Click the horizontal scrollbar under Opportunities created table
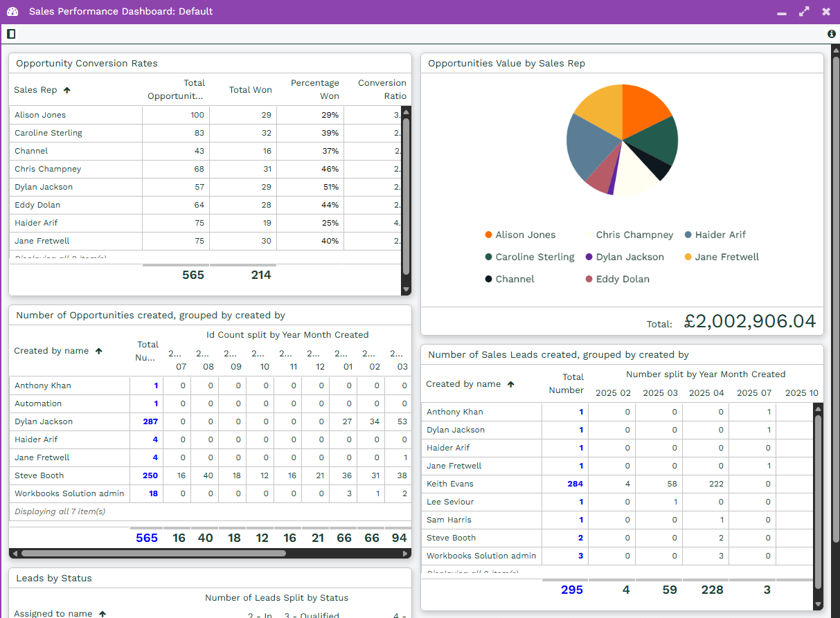The width and height of the screenshot is (840, 618). click(153, 553)
